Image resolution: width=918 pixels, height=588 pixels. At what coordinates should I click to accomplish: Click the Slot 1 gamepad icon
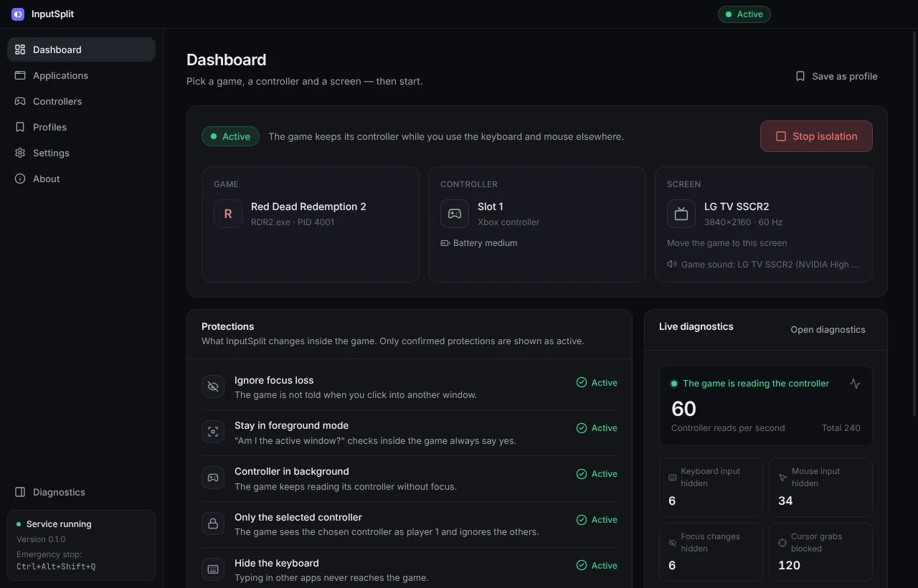point(455,214)
